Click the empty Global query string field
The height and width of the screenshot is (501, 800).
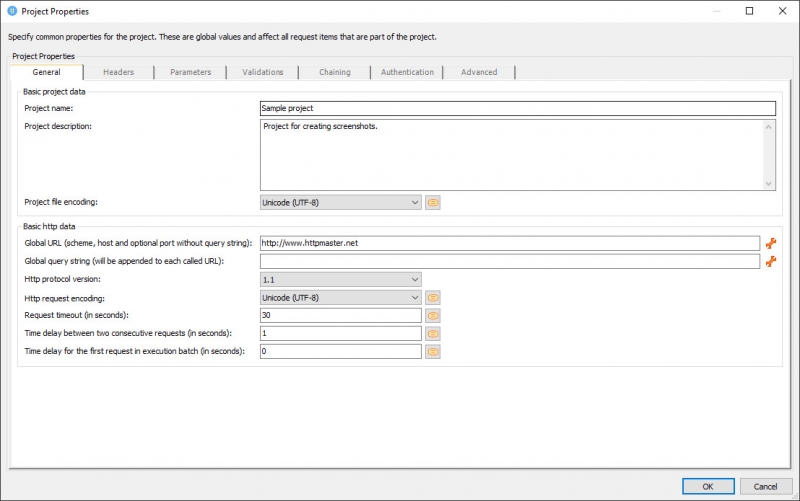[510, 261]
